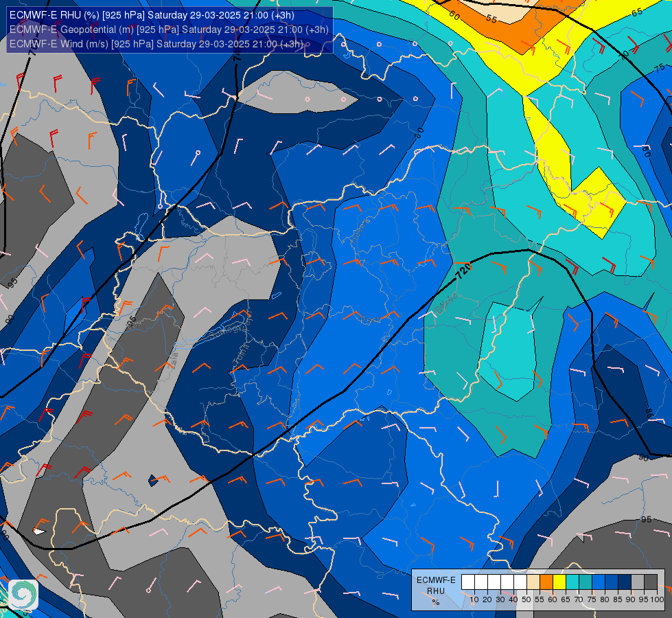This screenshot has width=672, height=618.
Task: Pick the bright blue 75-80% legend swatch
Action: 599,582
